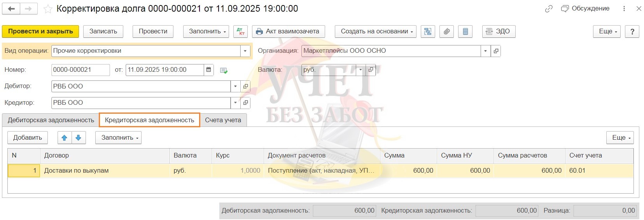
Task: Print Акт взаимозачета
Action: (x=288, y=31)
